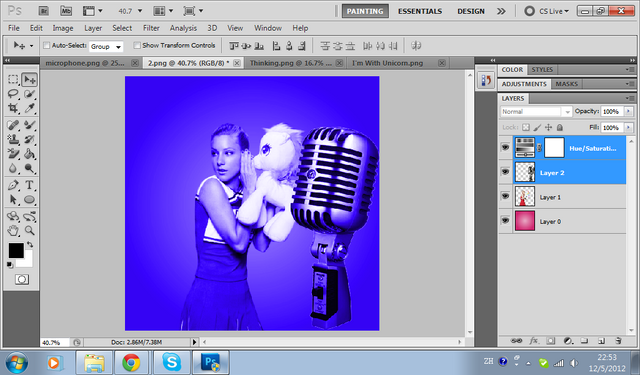Open the Filter menu

tap(151, 28)
